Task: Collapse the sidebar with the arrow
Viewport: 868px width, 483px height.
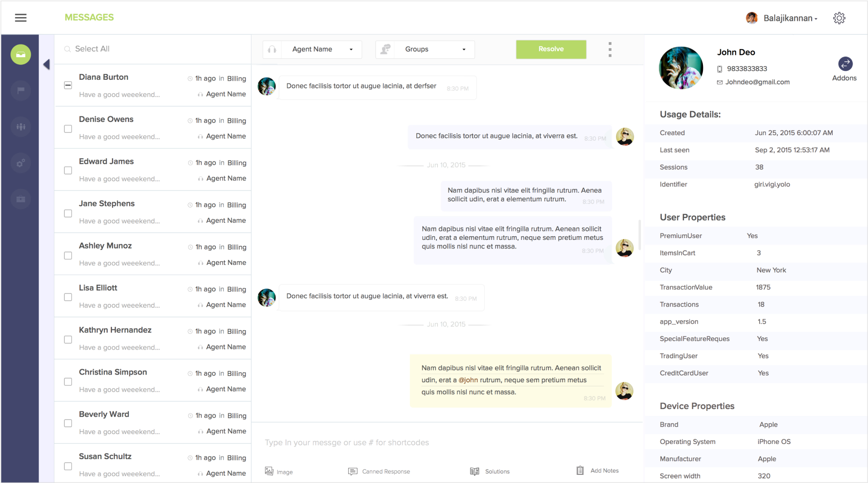Action: pos(46,64)
